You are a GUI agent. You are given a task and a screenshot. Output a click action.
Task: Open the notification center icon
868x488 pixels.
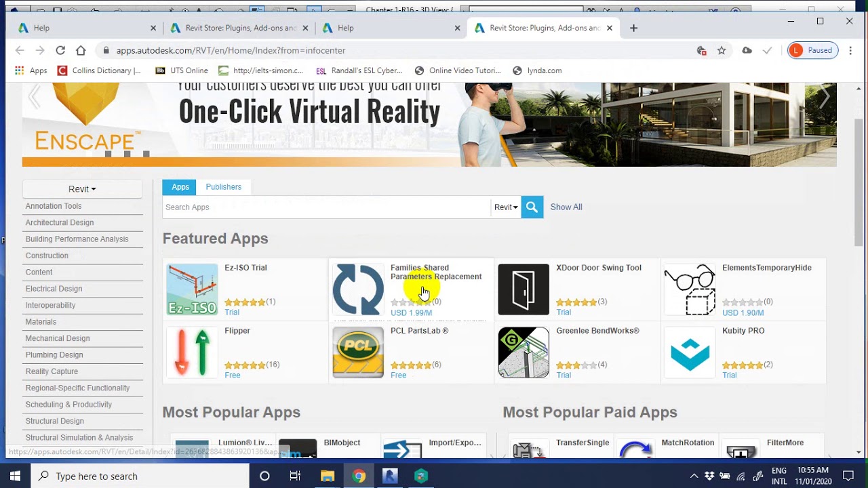pyautogui.click(x=848, y=476)
